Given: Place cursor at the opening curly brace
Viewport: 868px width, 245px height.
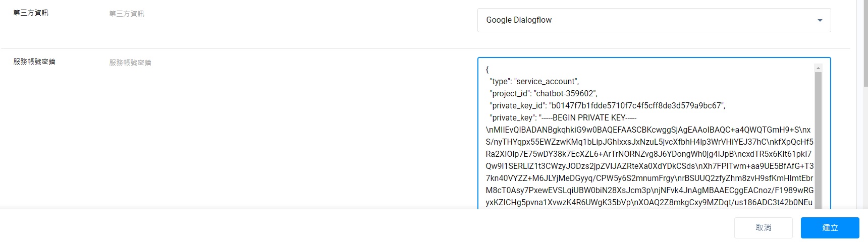Looking at the screenshot, I should pyautogui.click(x=487, y=70).
